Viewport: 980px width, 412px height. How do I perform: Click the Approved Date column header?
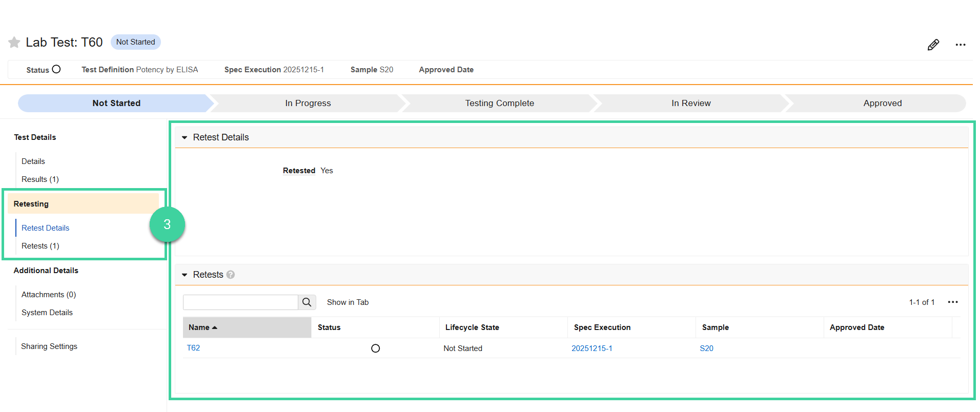tap(888, 327)
